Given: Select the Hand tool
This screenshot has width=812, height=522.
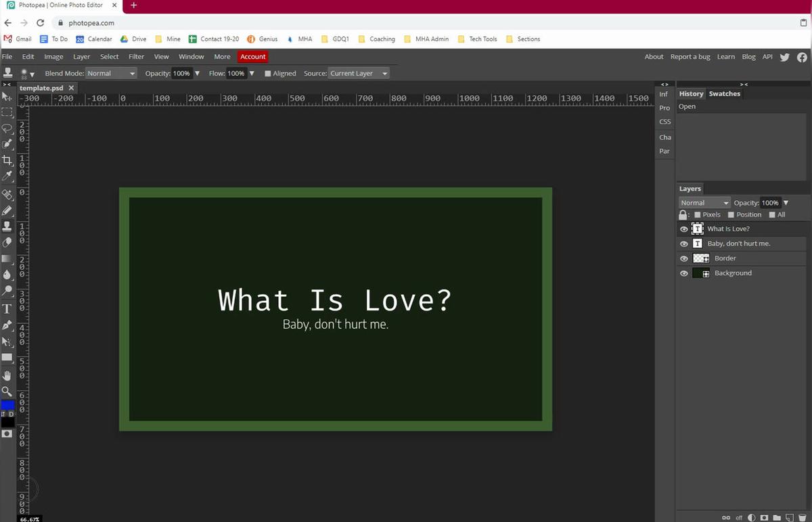Looking at the screenshot, I should (x=7, y=375).
